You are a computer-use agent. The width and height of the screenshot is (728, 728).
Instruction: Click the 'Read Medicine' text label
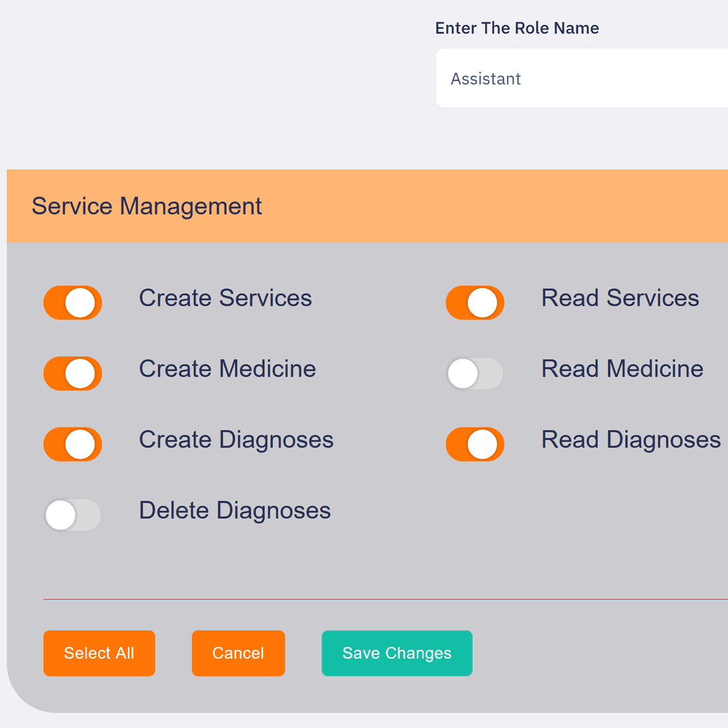[622, 369]
